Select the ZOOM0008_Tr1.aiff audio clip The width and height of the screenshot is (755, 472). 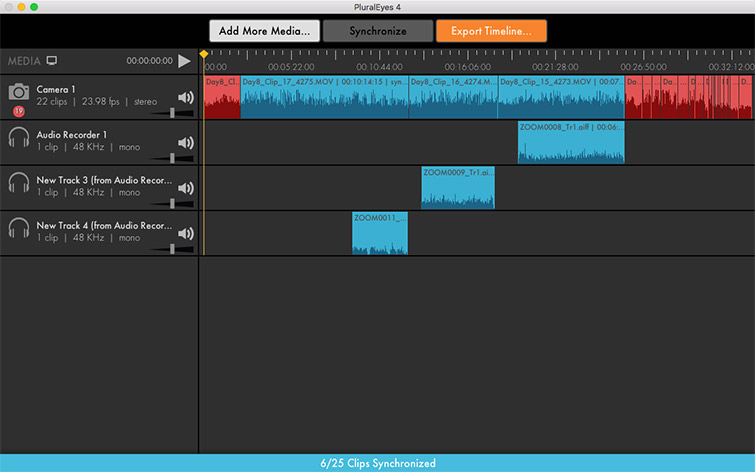point(571,143)
